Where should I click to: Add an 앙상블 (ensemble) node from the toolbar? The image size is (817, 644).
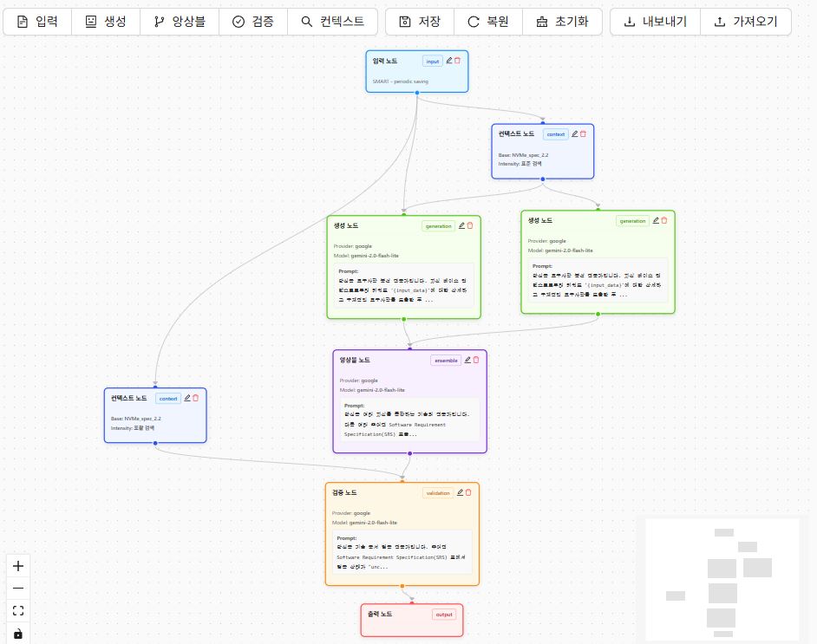point(180,22)
